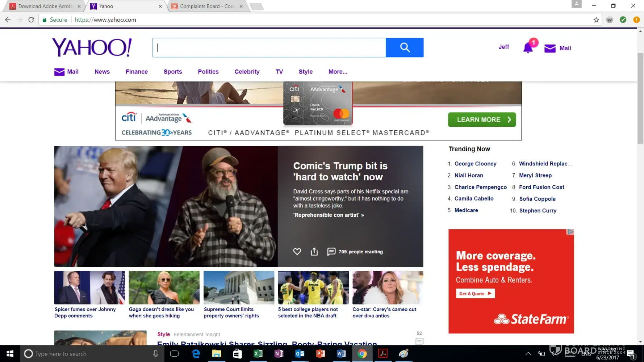The height and width of the screenshot is (362, 644).
Task: Expand the More... navigation menu
Action: pyautogui.click(x=338, y=72)
